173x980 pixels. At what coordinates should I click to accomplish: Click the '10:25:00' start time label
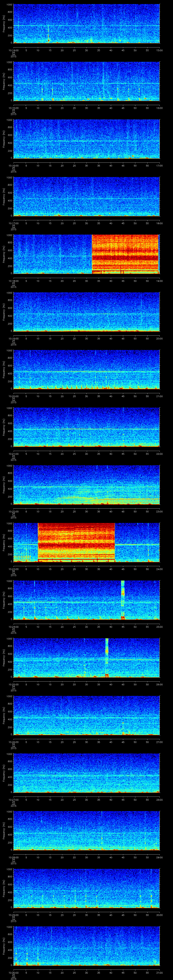[13, 684]
